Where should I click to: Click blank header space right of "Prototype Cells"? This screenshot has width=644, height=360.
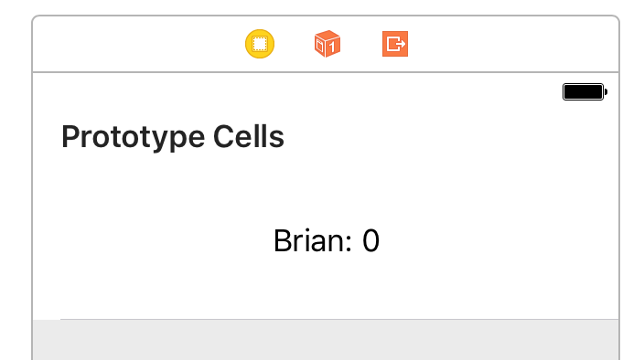coord(450,137)
